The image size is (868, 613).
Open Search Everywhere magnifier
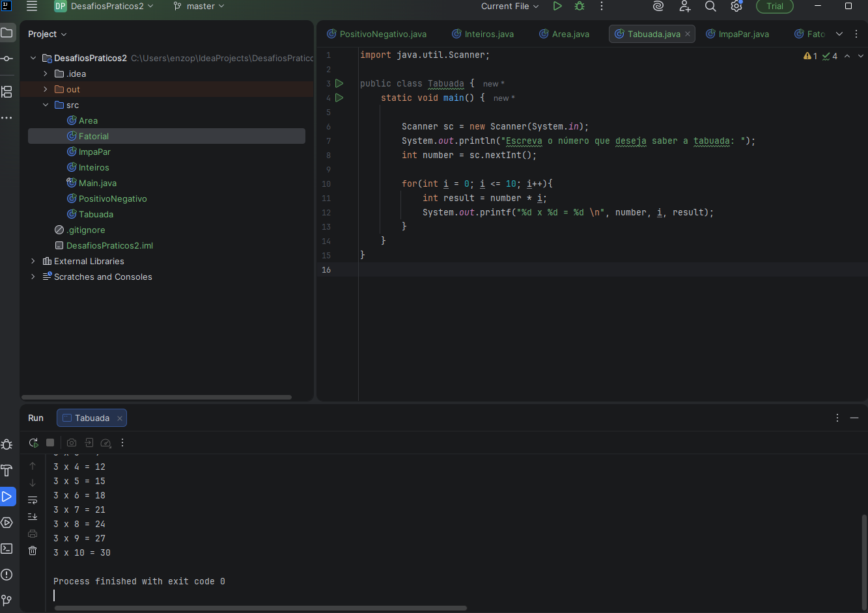710,7
